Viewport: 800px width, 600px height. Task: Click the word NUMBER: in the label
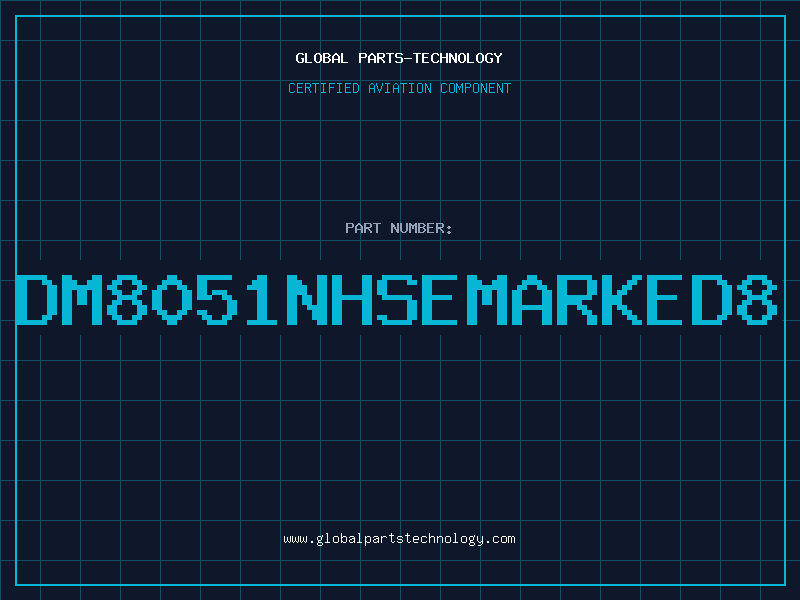pos(421,228)
